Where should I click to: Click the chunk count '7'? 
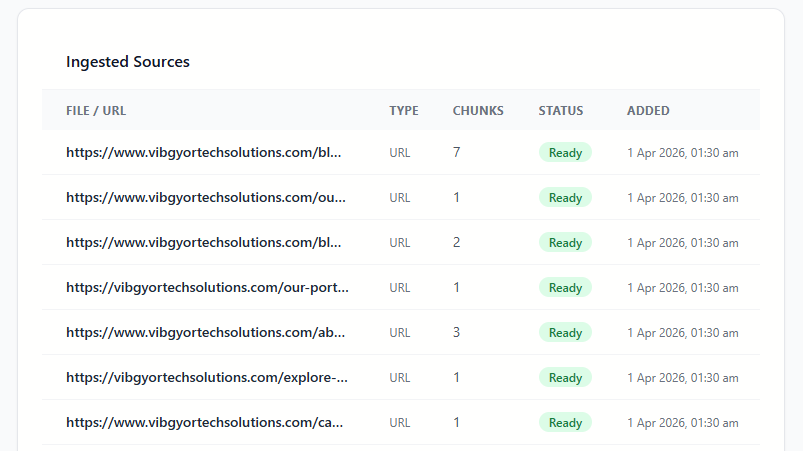point(456,153)
